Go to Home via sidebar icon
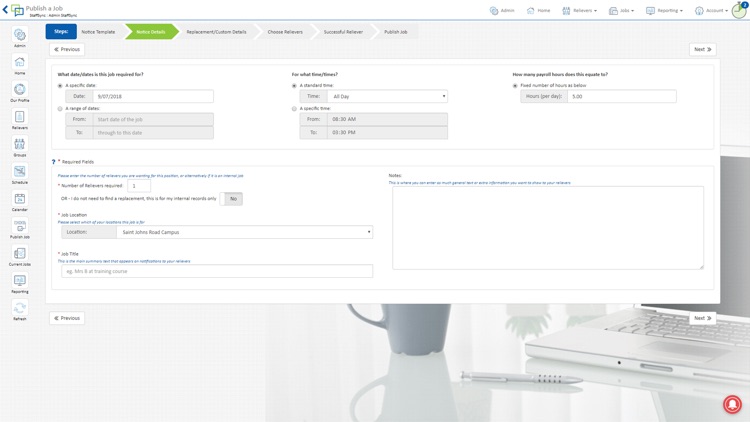Screen dimensions: 750x422 pyautogui.click(x=20, y=65)
